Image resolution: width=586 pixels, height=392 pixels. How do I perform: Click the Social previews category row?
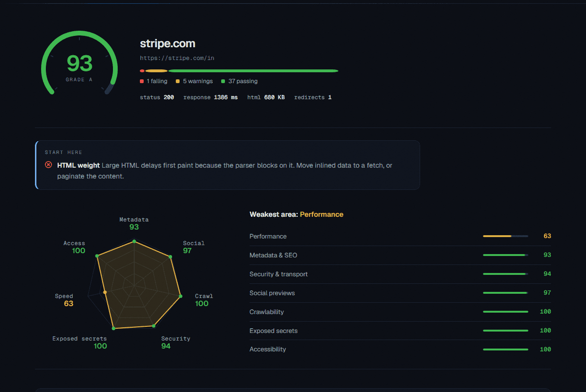(x=400, y=293)
